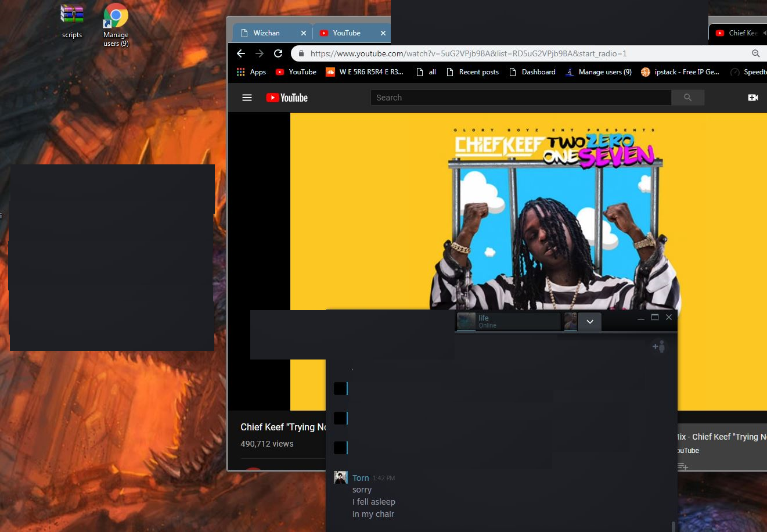The height and width of the screenshot is (532, 767).
Task: Click the YouTube search magnifier button
Action: (x=688, y=98)
